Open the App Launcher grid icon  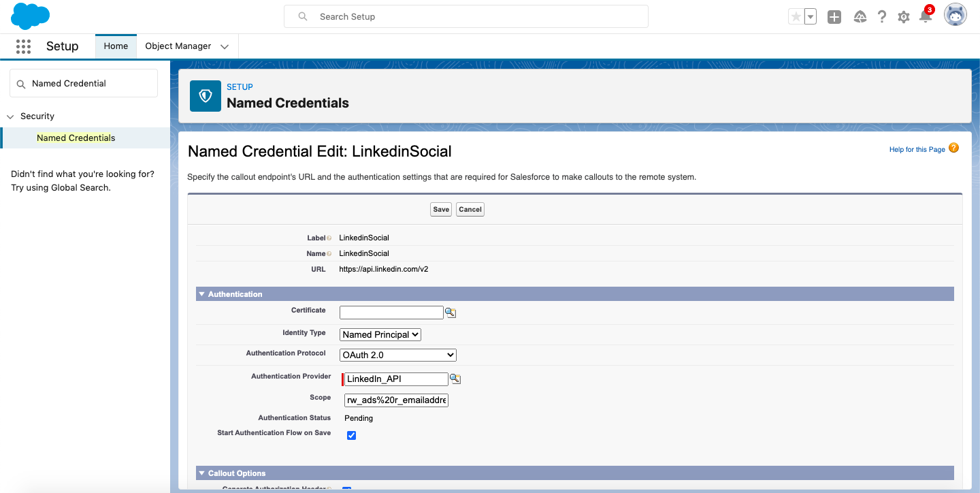click(23, 46)
